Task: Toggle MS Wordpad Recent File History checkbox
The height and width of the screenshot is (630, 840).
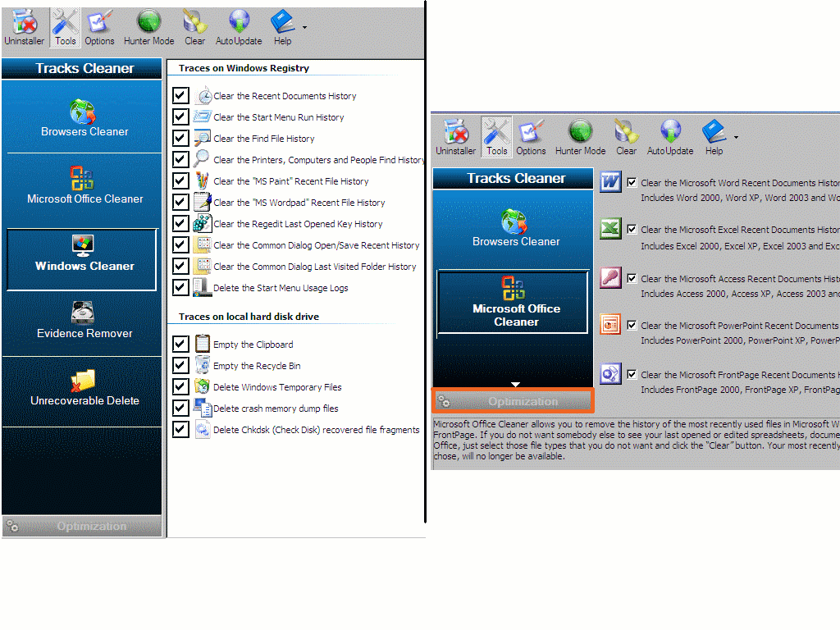Action: [180, 202]
